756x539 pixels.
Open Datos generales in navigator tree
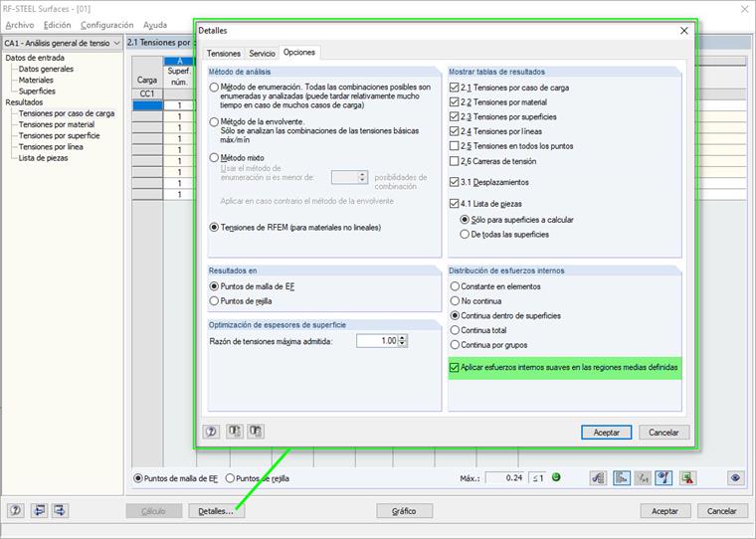click(46, 69)
